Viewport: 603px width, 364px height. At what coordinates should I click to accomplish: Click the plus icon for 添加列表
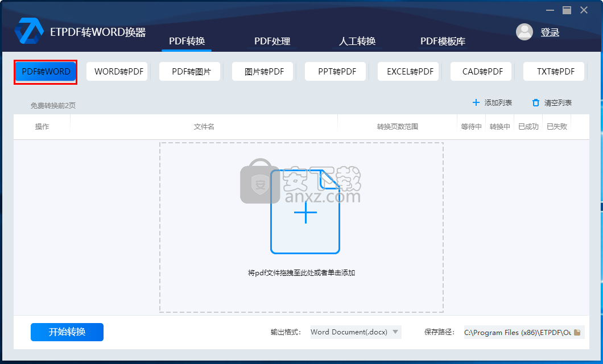pos(476,102)
